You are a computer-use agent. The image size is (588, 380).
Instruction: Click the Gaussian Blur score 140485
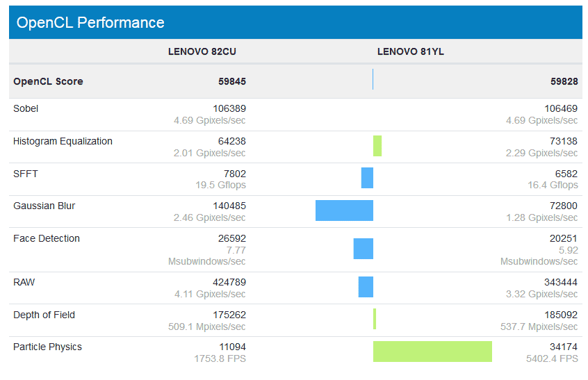click(x=229, y=206)
